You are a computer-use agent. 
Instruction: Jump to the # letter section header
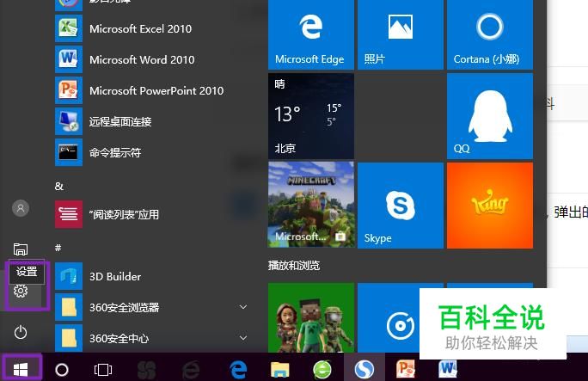tap(58, 248)
